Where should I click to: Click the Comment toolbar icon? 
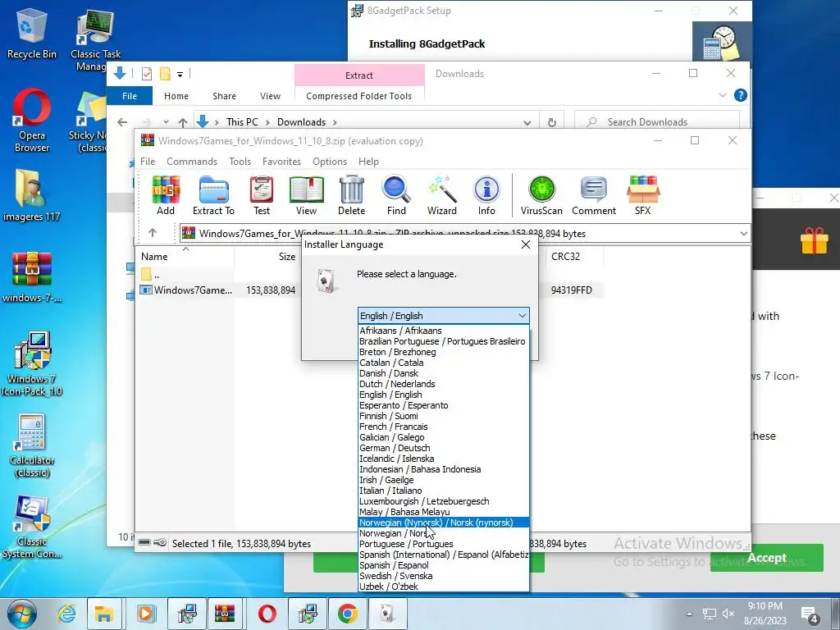594,195
